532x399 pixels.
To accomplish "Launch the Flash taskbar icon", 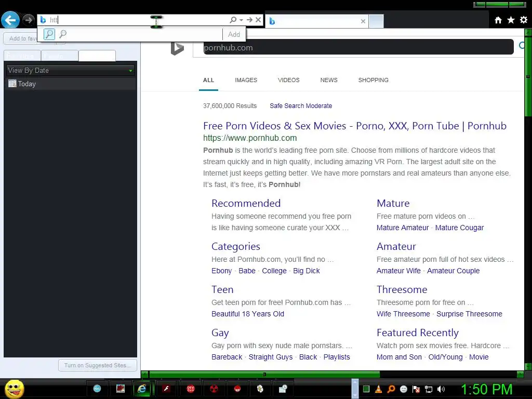I will point(166,389).
